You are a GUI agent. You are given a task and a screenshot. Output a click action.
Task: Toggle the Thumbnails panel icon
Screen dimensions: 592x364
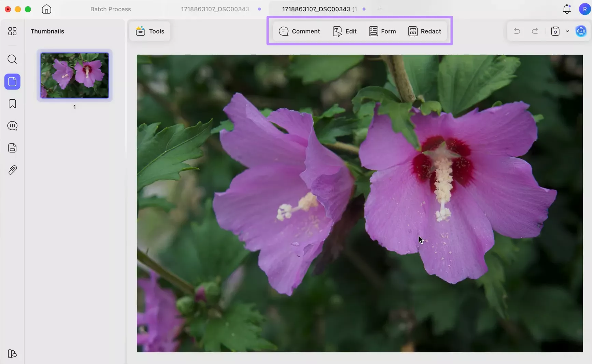[x=12, y=82]
